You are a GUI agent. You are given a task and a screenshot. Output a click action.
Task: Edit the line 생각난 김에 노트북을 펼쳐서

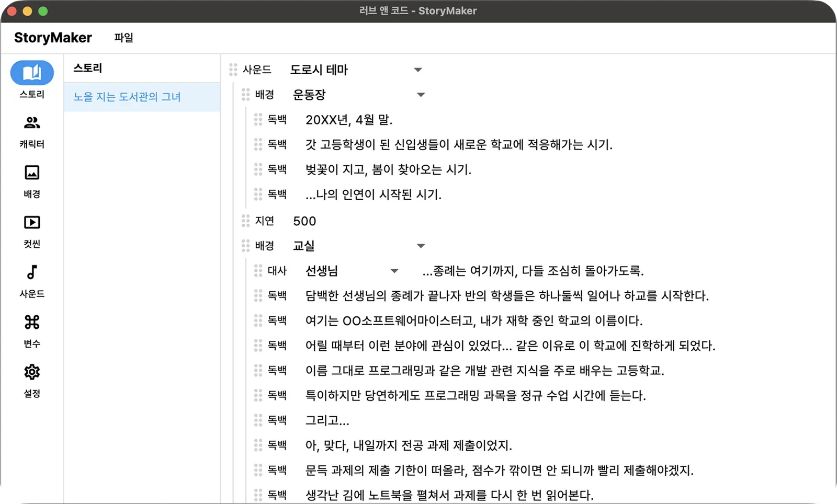[x=449, y=495]
